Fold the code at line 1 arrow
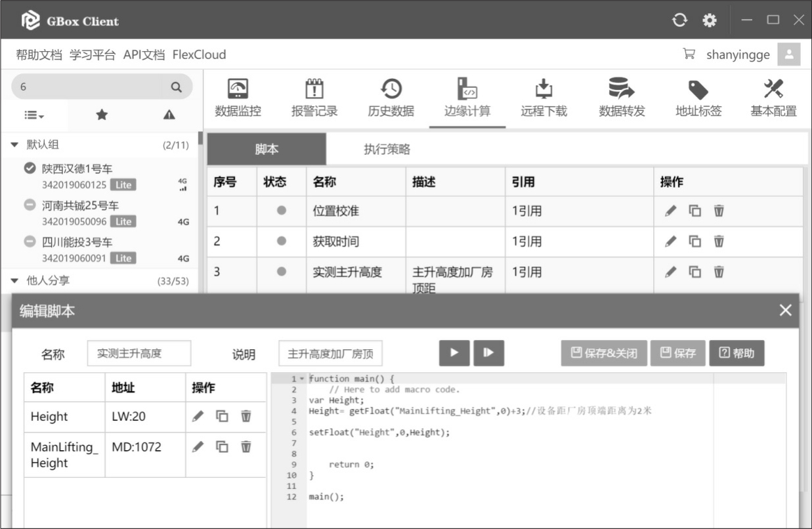This screenshot has height=529, width=812. [x=302, y=379]
